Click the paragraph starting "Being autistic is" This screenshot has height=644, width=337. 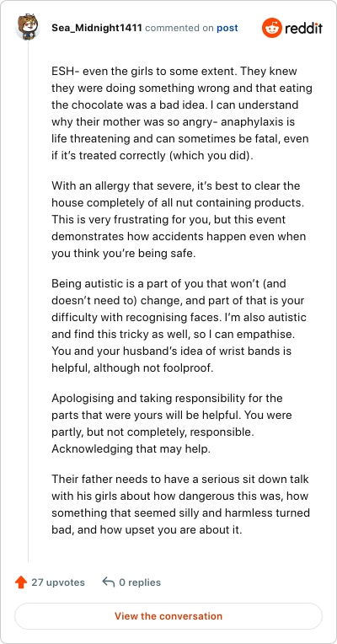click(x=179, y=325)
